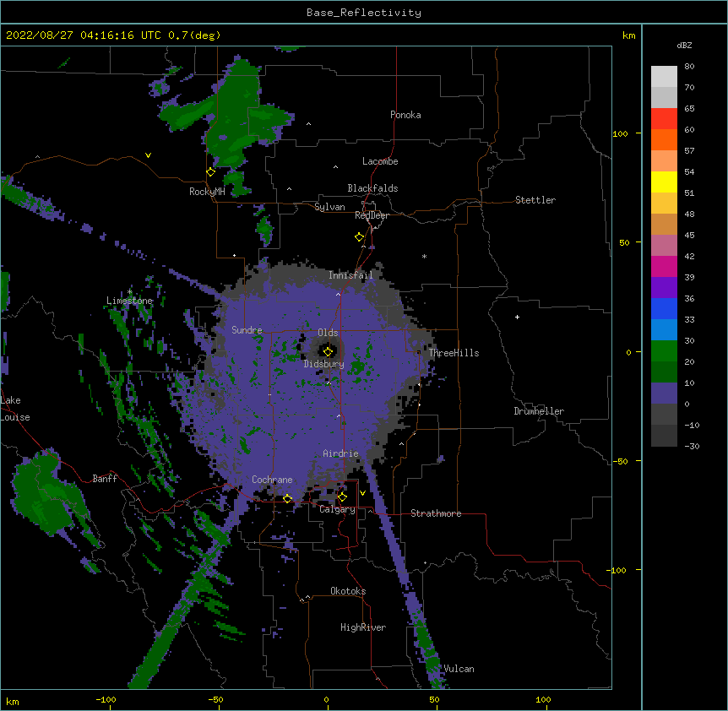The height and width of the screenshot is (711, 728).
Task: Click the white plus marker west of Drumheller
Action: pyautogui.click(x=517, y=317)
